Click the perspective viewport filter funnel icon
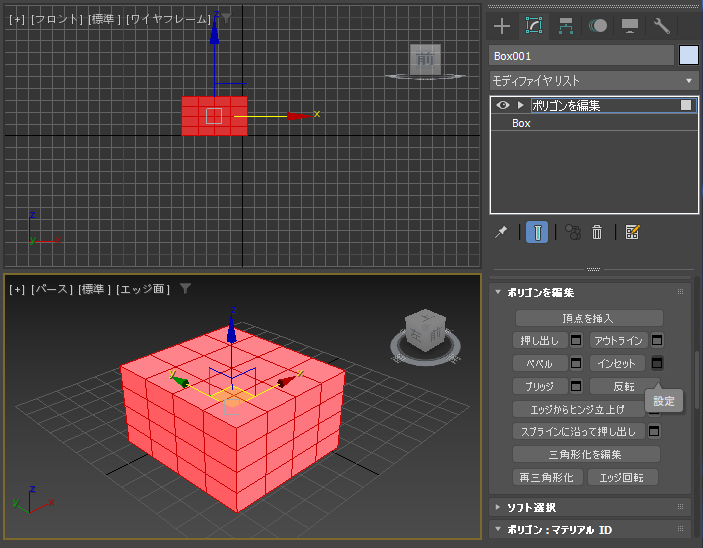703x548 pixels. click(x=185, y=288)
